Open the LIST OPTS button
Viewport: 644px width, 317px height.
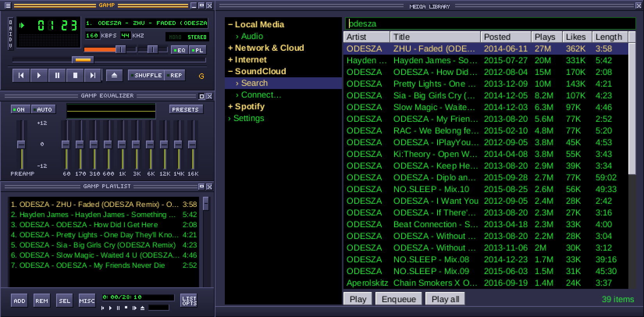189,301
